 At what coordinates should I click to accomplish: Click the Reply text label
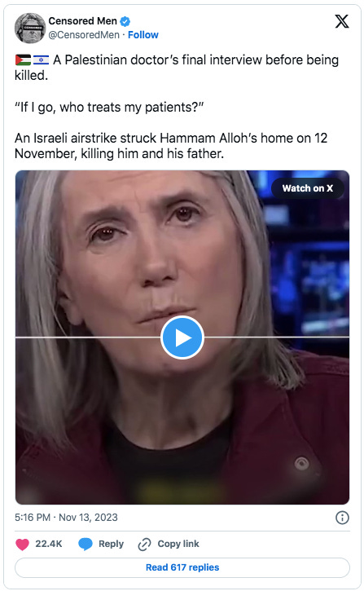click(x=111, y=544)
